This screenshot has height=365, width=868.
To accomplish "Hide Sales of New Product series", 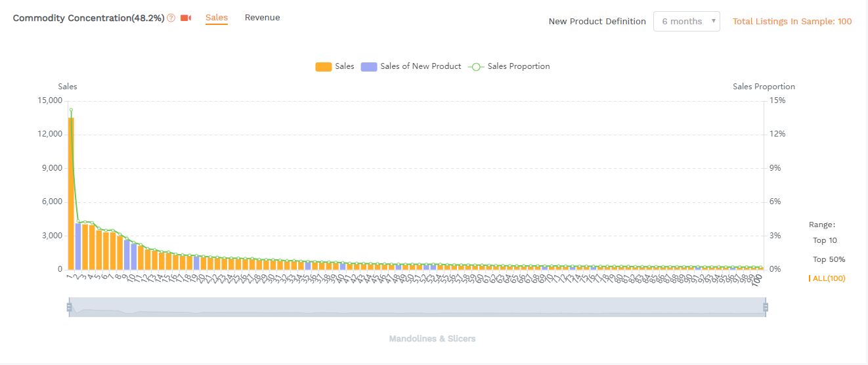I will (412, 66).
